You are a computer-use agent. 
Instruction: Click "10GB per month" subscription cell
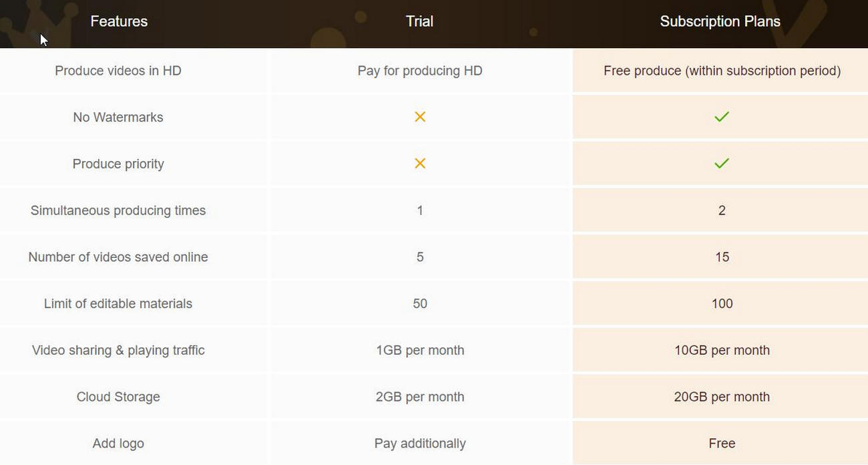click(722, 350)
